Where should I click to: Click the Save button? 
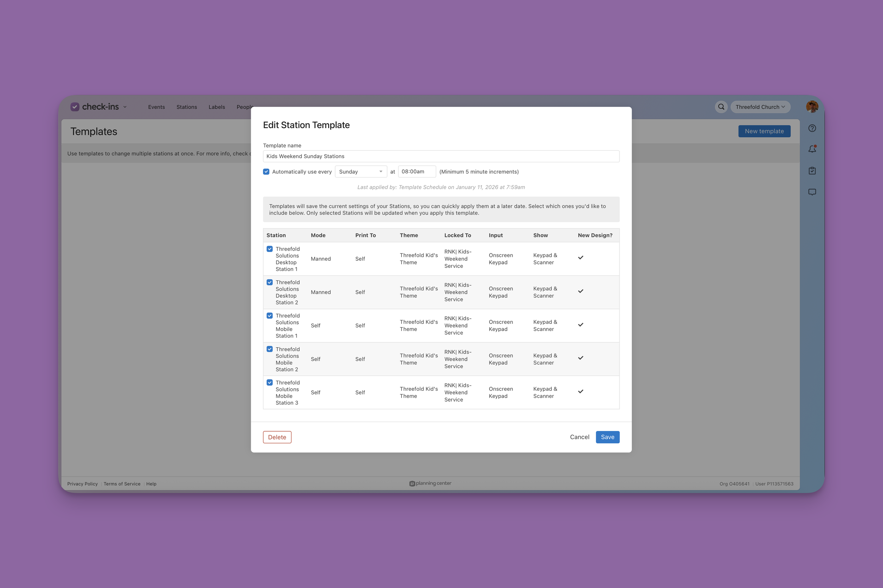(x=607, y=437)
